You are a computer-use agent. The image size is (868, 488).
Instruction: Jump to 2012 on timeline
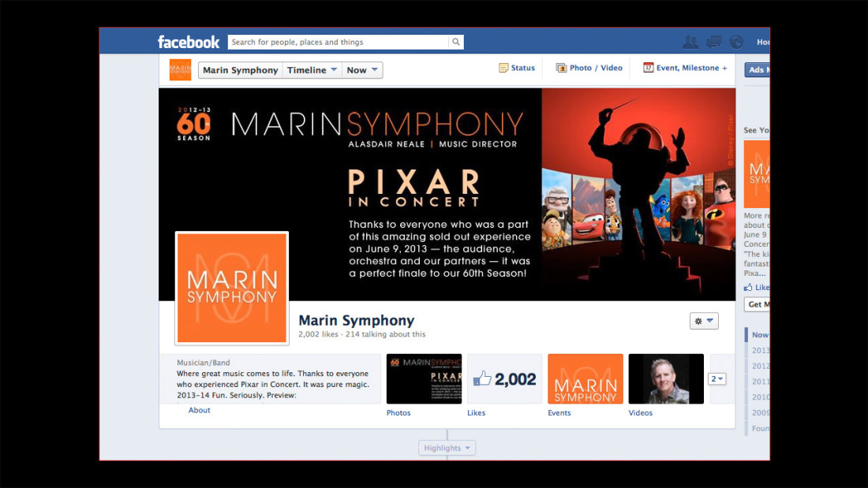tap(761, 366)
